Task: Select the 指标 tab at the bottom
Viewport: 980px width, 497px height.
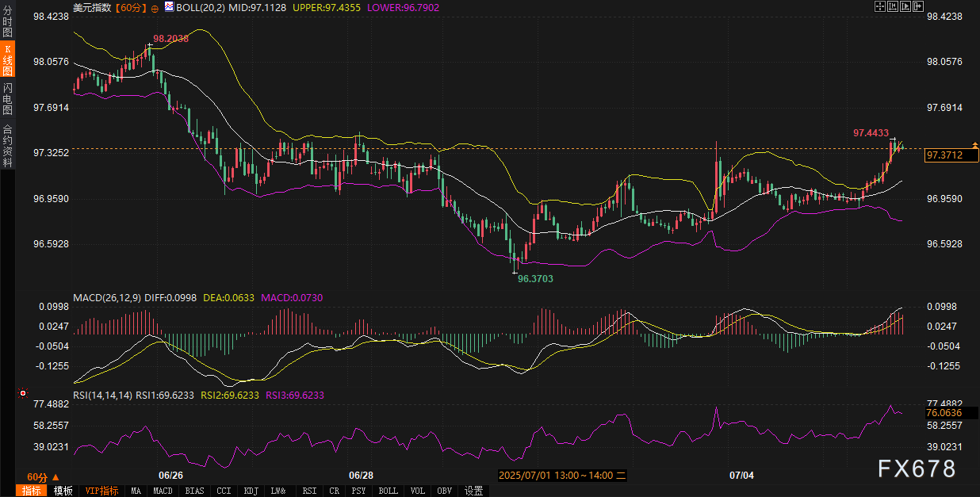Action: tap(32, 491)
